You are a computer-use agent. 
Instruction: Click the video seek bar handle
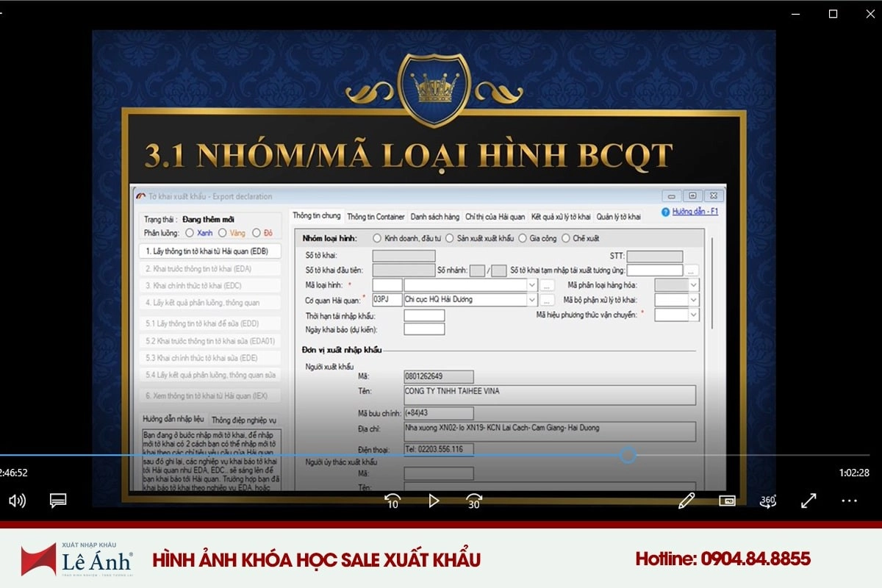[628, 456]
